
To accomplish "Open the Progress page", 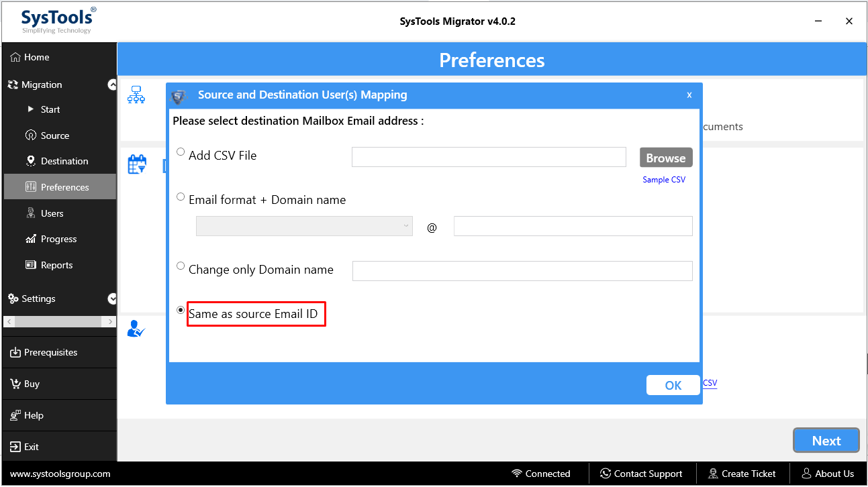I will pyautogui.click(x=59, y=239).
